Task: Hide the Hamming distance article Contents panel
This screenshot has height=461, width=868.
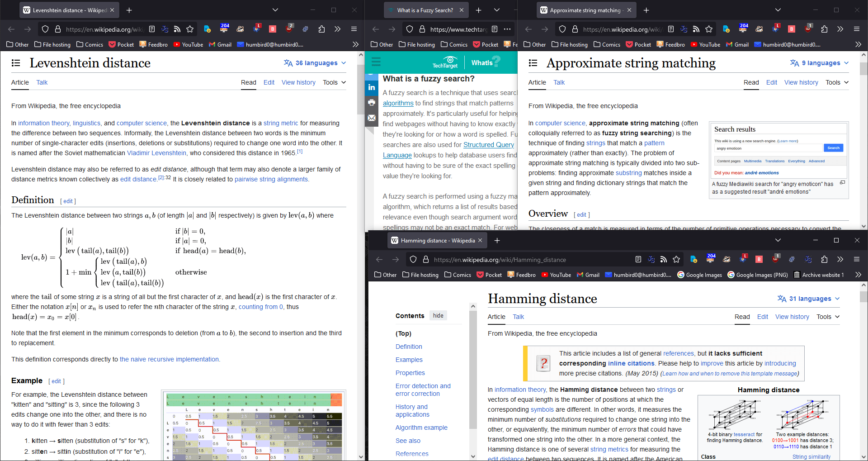Action: [x=438, y=315]
